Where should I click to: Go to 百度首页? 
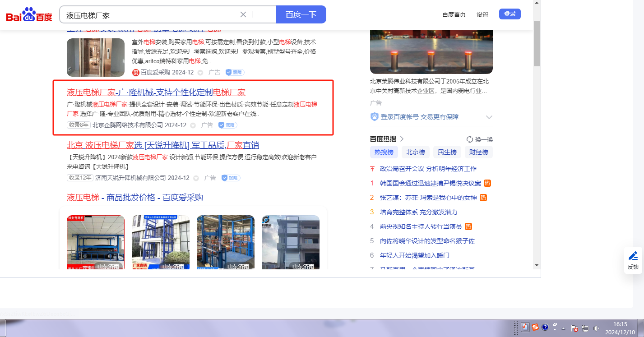(x=454, y=14)
